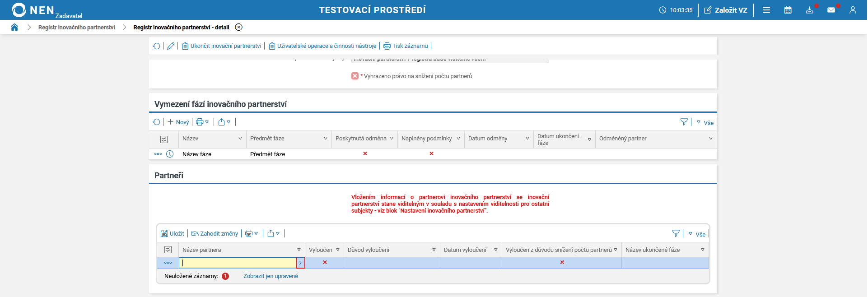Open Předmět fáze column filter arrow

[x=326, y=139]
